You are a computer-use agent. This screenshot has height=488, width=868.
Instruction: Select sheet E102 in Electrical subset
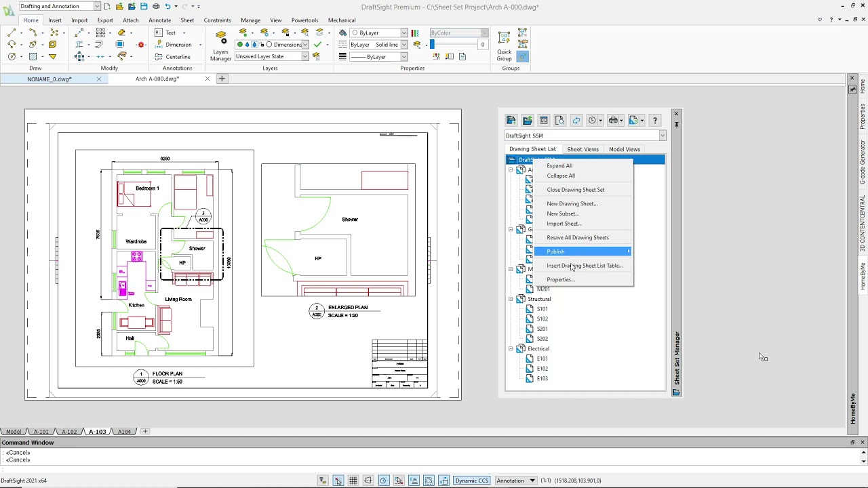(x=542, y=369)
